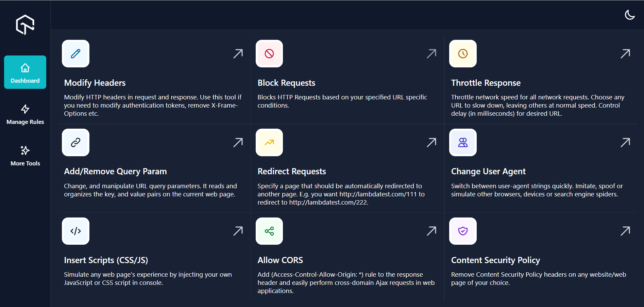Click the app logo in the sidebar
Screen dimensions: 644x307
point(25,25)
